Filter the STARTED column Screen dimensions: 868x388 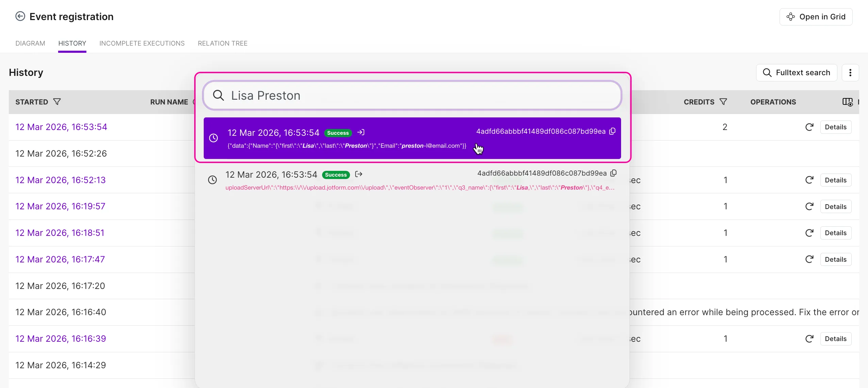click(x=57, y=102)
